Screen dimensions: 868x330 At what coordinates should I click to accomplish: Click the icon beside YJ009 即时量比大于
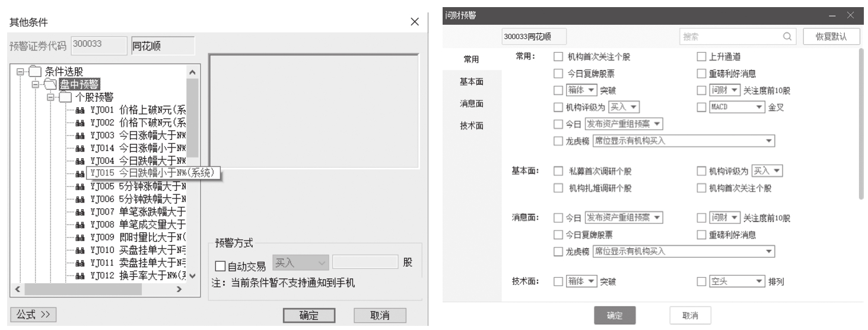point(80,236)
